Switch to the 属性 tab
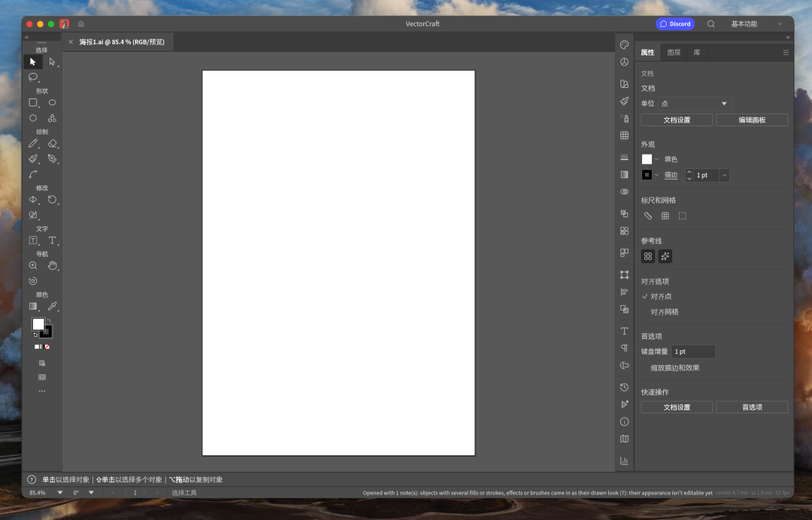This screenshot has height=520, width=812. click(647, 53)
